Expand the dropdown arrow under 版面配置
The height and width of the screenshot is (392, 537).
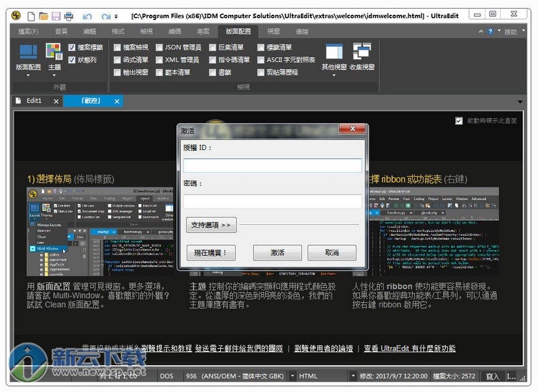(x=28, y=75)
